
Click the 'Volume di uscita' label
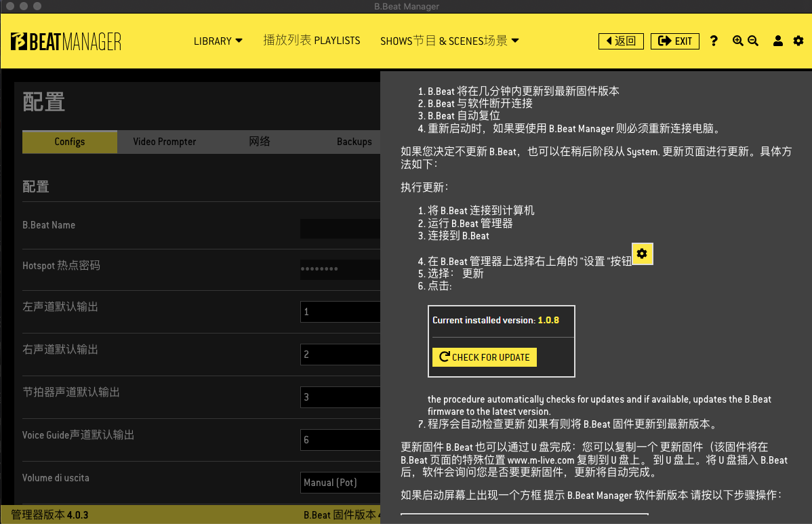tap(56, 478)
